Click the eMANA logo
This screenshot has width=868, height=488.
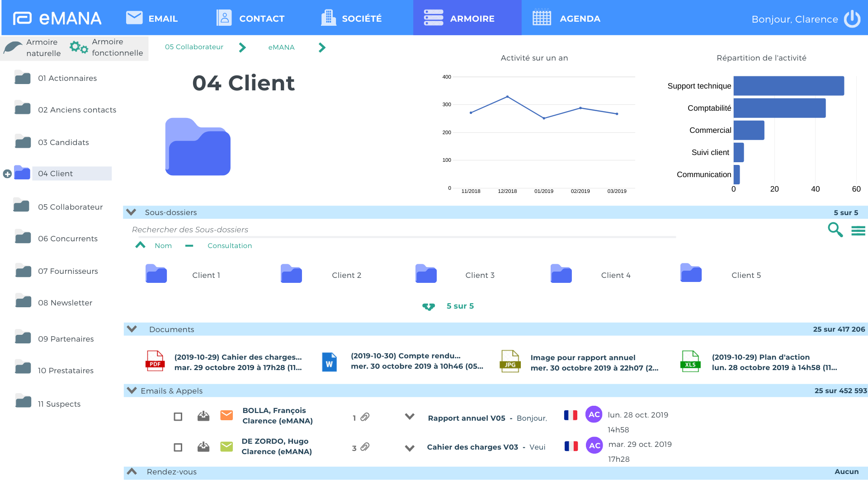(57, 18)
